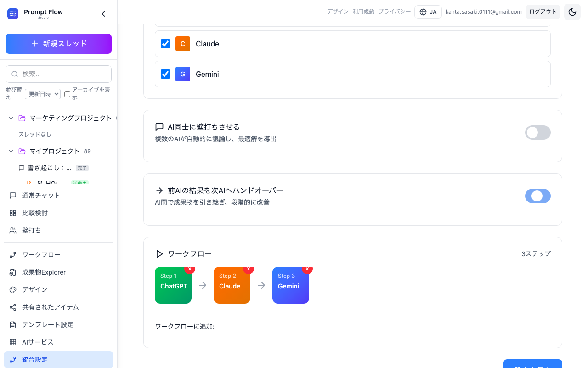Click the ワークフローに追加 label

pyautogui.click(x=185, y=327)
